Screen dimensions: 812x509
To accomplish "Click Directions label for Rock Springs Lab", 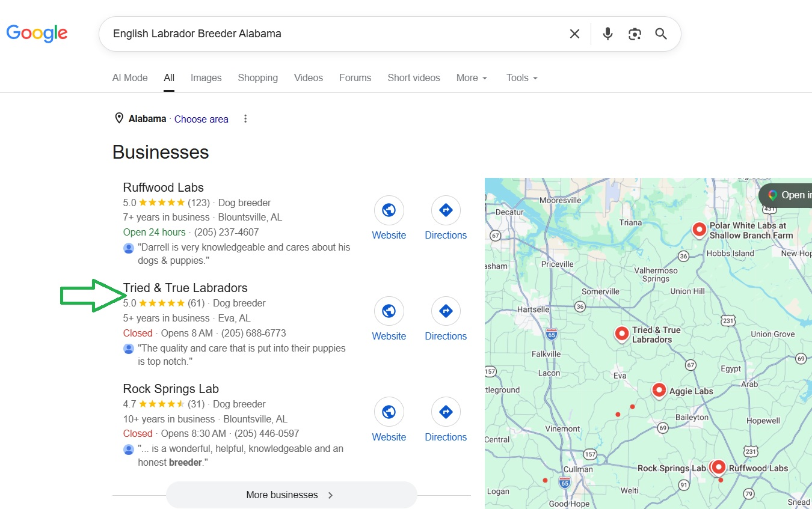I will coord(446,437).
